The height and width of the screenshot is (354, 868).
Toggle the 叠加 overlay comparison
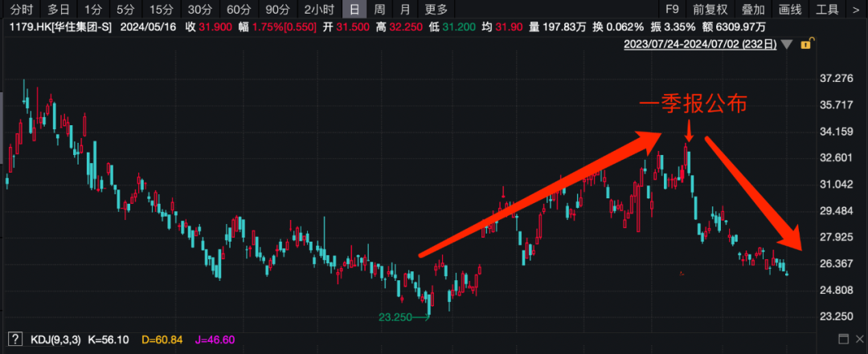pos(753,10)
